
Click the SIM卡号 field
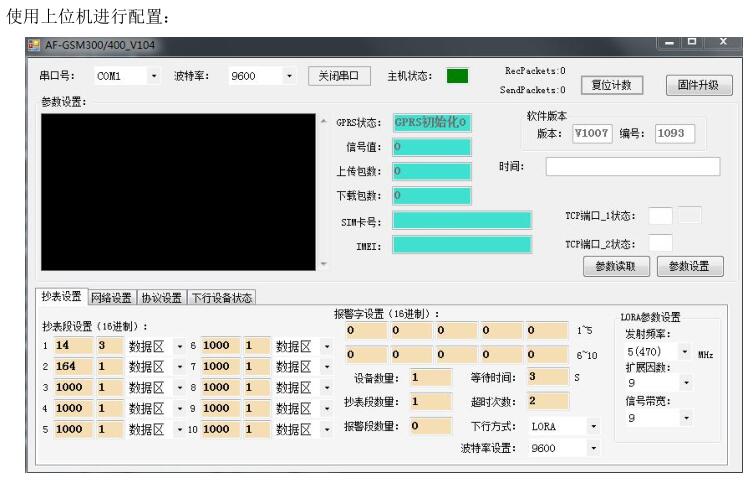click(461, 219)
